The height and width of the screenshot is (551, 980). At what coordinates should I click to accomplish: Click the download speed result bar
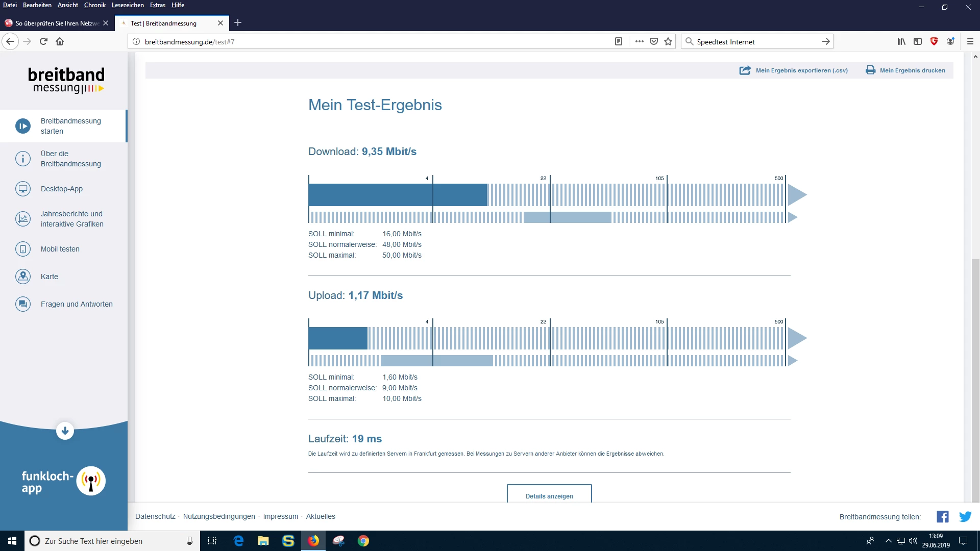398,195
